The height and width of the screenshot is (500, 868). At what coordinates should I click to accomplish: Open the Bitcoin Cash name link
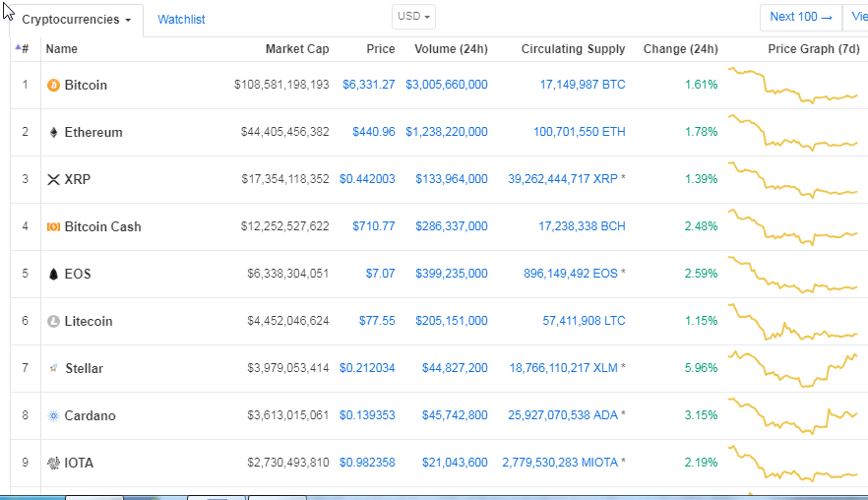(x=103, y=226)
